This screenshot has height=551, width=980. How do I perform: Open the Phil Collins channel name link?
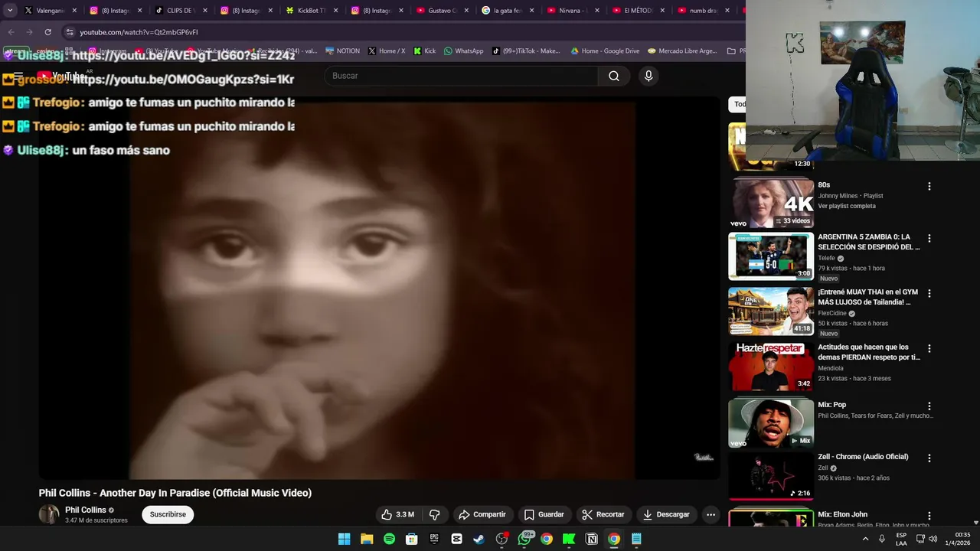[86, 510]
